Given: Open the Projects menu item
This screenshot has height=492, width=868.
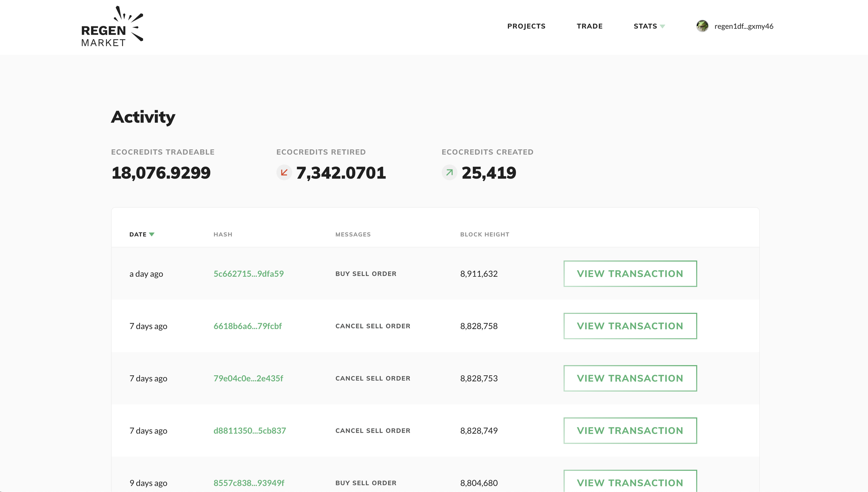Looking at the screenshot, I should (x=526, y=26).
